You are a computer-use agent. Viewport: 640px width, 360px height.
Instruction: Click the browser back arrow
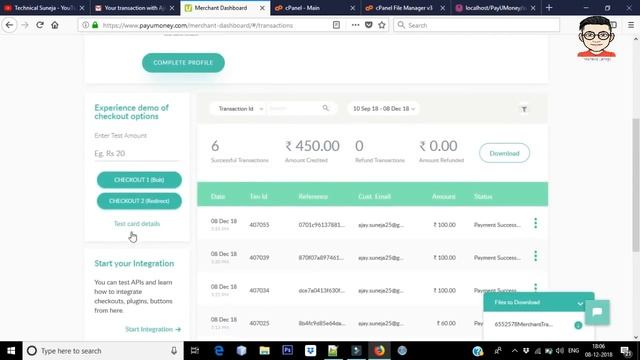pyautogui.click(x=9, y=25)
